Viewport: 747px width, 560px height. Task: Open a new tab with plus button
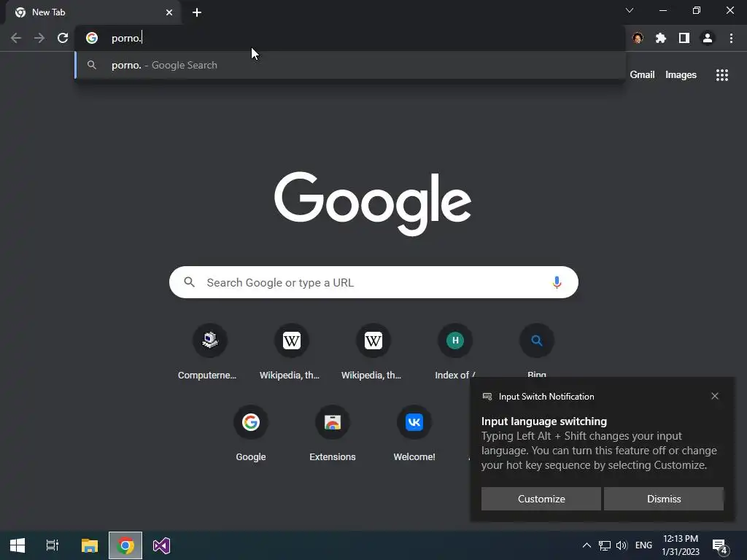coord(197,12)
